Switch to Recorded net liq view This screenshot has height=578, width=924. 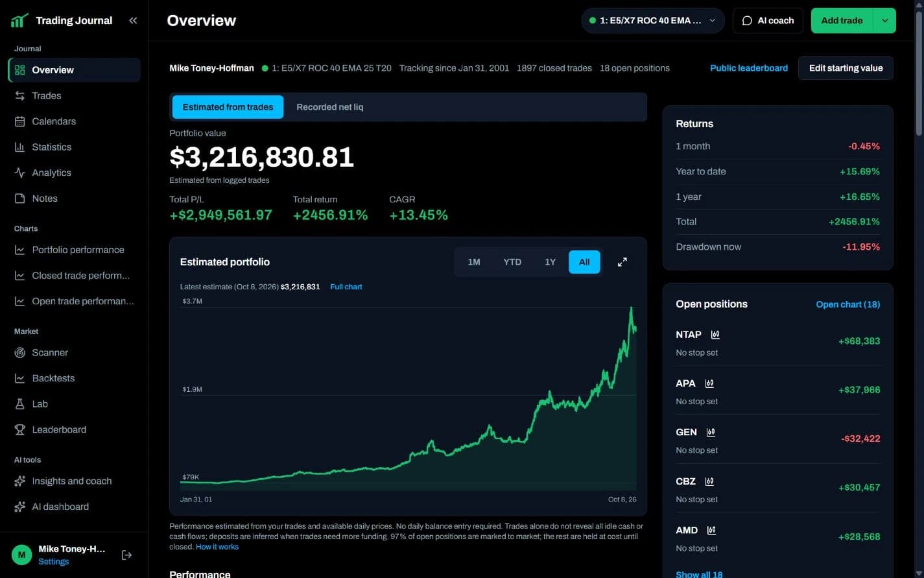(329, 107)
